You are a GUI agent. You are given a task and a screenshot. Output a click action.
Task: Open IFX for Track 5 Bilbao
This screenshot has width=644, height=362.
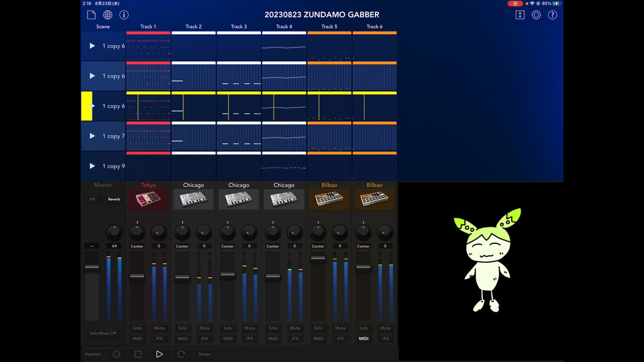[339, 339]
